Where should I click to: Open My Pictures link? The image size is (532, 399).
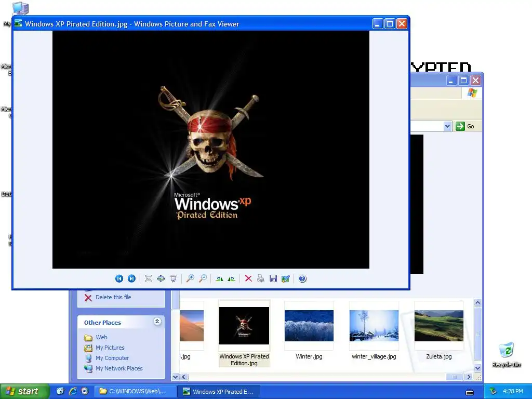pos(110,348)
